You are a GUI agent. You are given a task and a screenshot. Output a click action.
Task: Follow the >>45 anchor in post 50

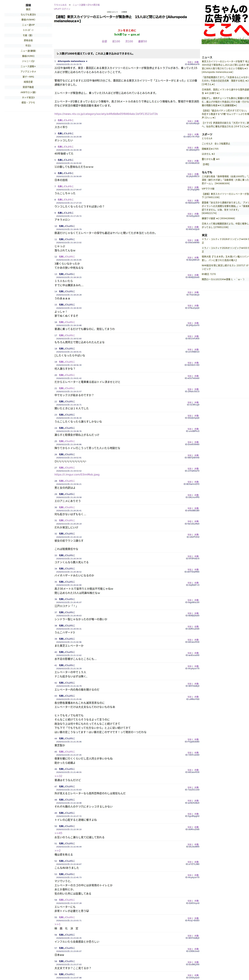coord(58,833)
